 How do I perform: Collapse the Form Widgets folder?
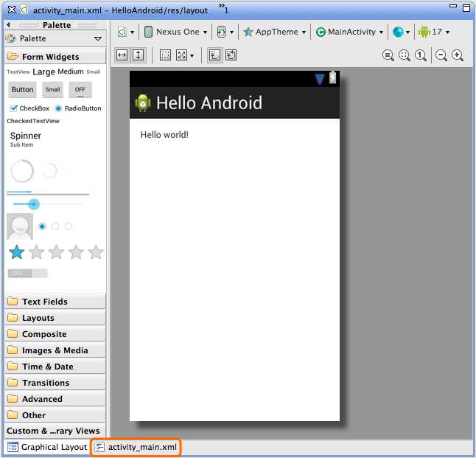[55, 57]
